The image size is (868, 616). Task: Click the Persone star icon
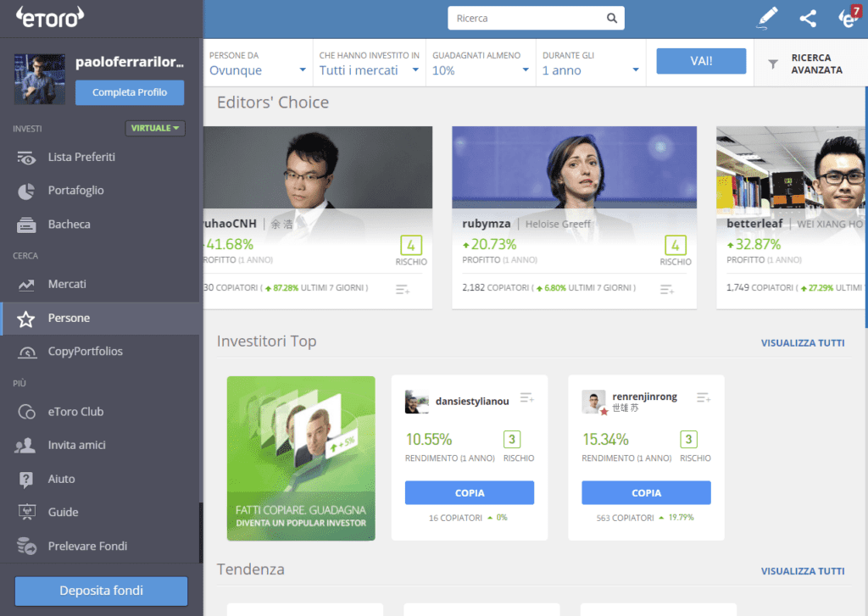26,319
